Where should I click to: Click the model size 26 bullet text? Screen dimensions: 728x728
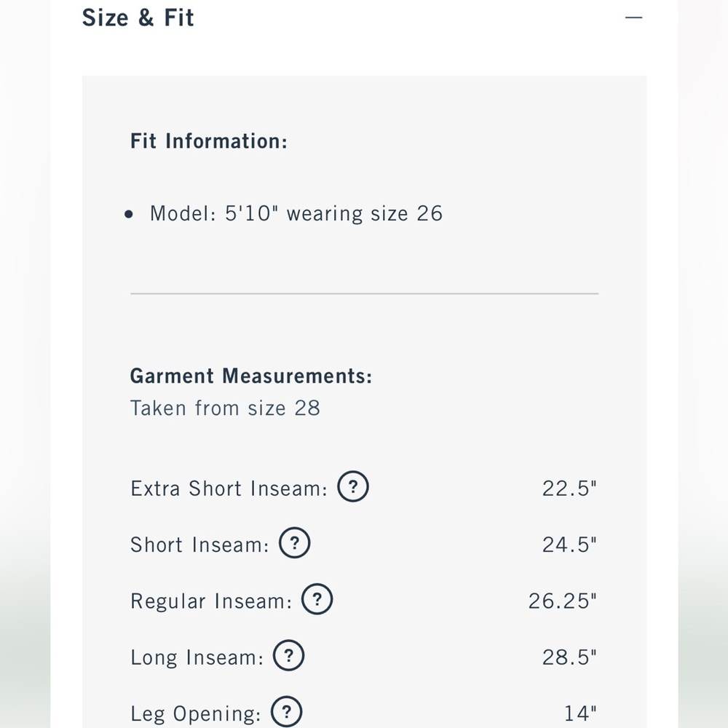296,213
